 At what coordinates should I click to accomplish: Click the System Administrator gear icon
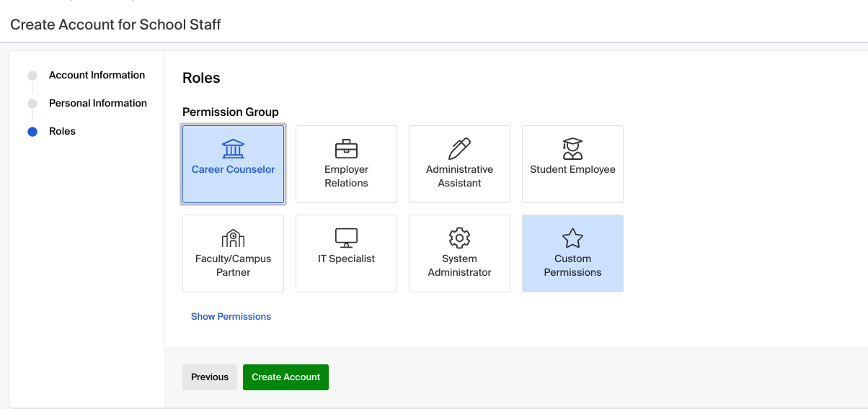click(459, 238)
